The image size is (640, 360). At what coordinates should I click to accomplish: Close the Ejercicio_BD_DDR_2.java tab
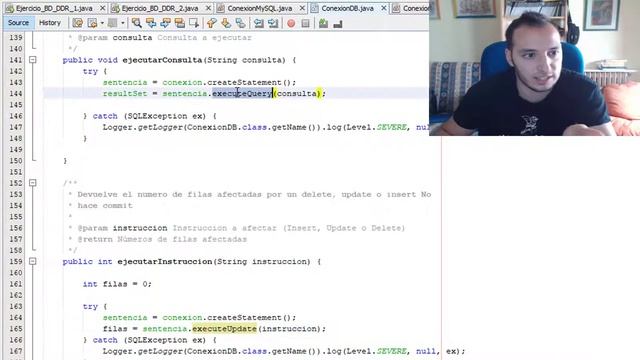208,8
